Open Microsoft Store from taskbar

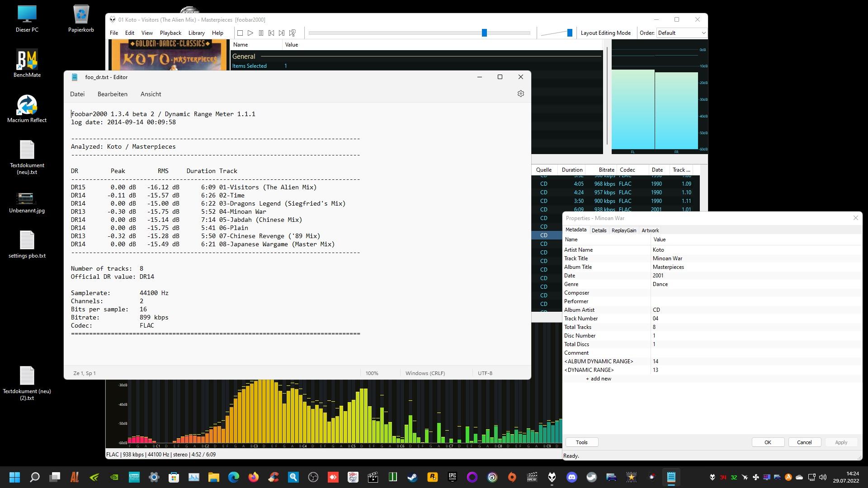coord(174,477)
